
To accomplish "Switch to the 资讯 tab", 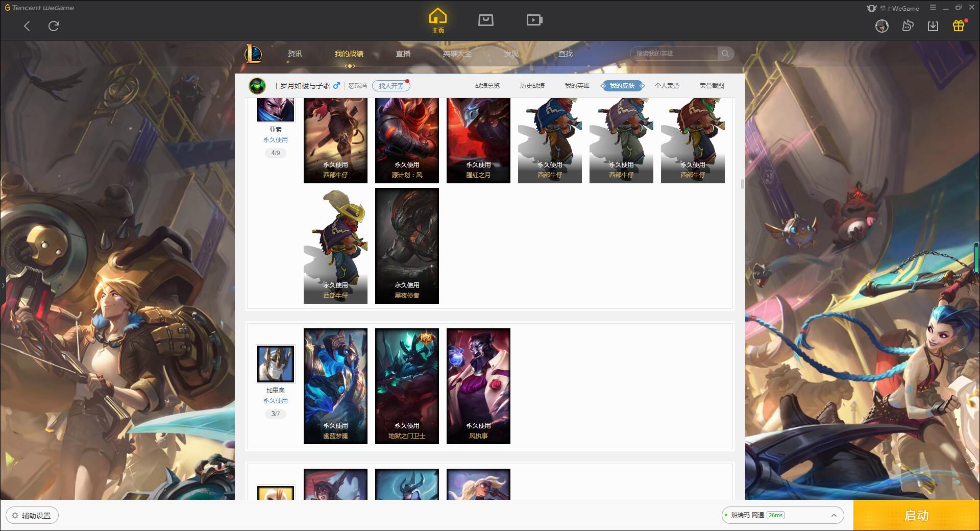I will pyautogui.click(x=295, y=54).
